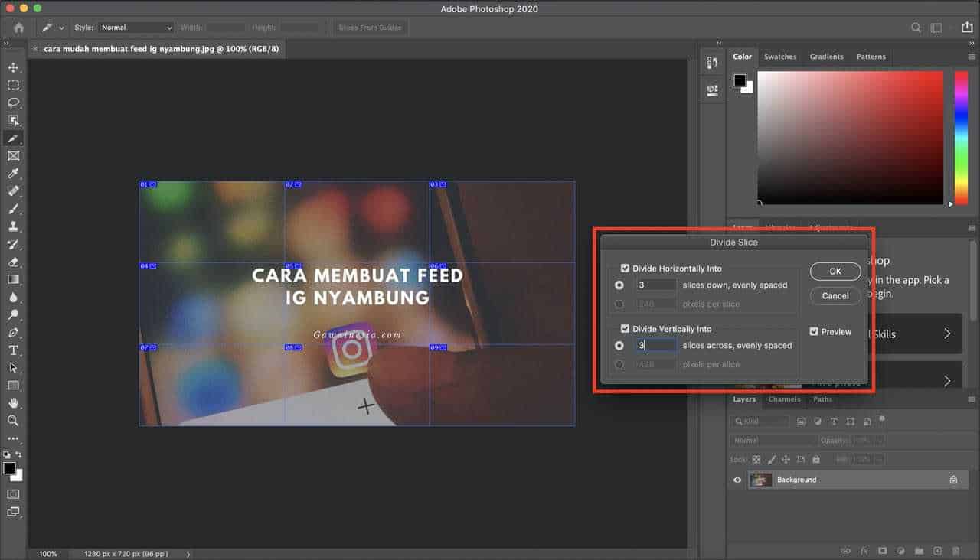Toggle Divide Vertically Into checkbox
Viewport: 980px width, 560px height.
tap(625, 329)
